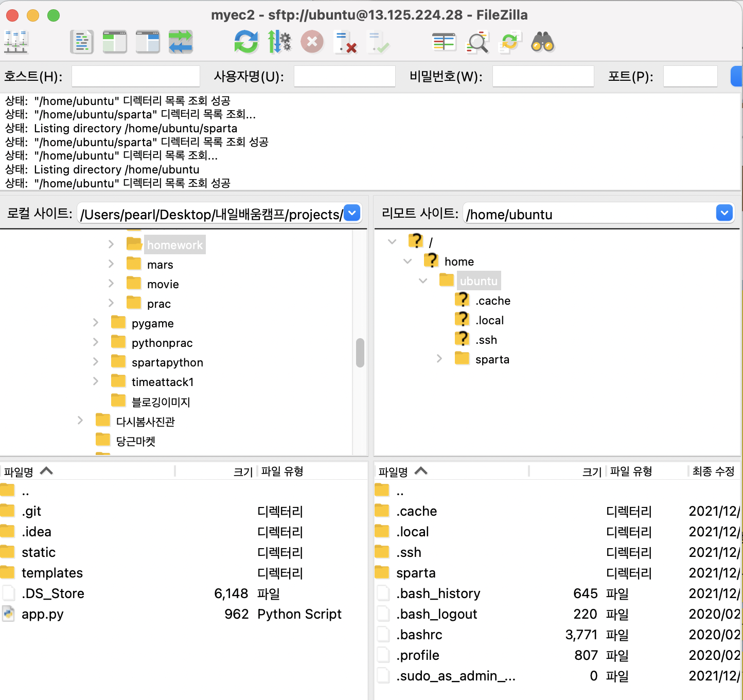Click the Host input field

coord(136,76)
